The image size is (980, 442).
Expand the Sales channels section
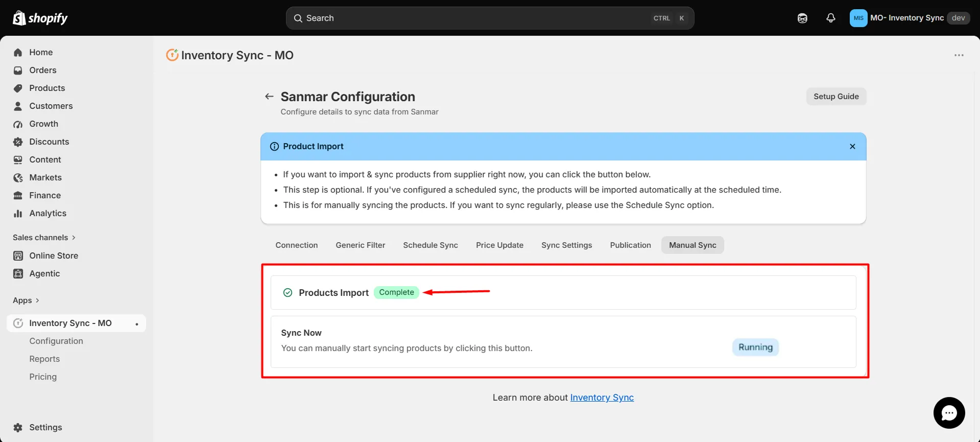[44, 238]
